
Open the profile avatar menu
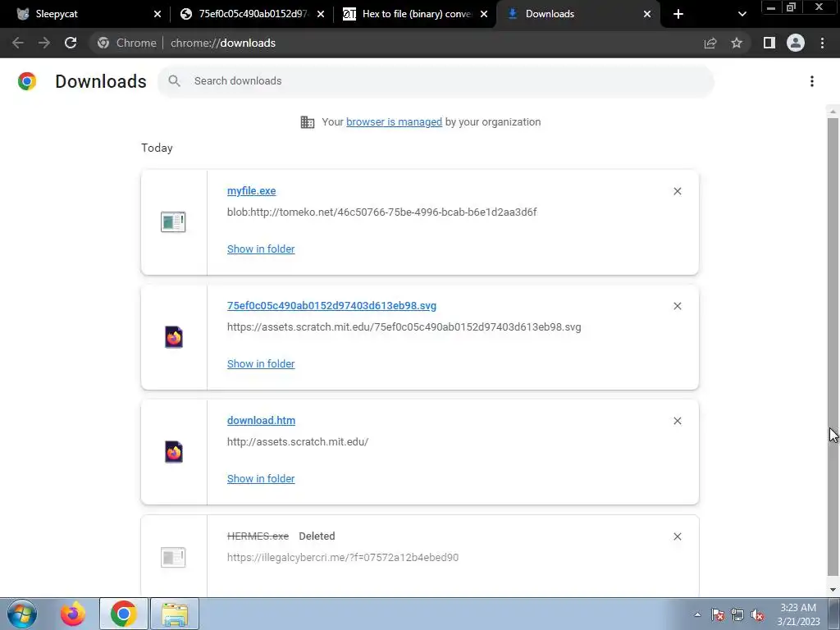[796, 43]
